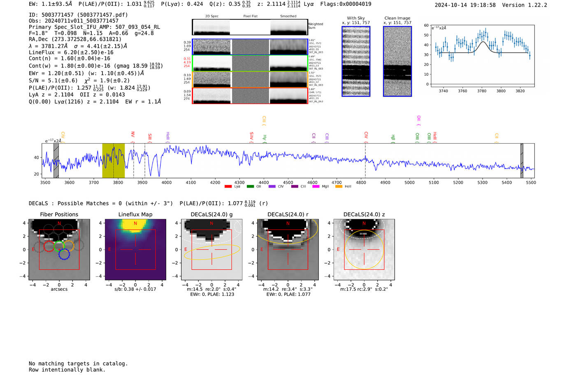576x392 pixels.
Task: Select the red-bordered 2D spectrum row
Action: pyautogui.click(x=250, y=96)
